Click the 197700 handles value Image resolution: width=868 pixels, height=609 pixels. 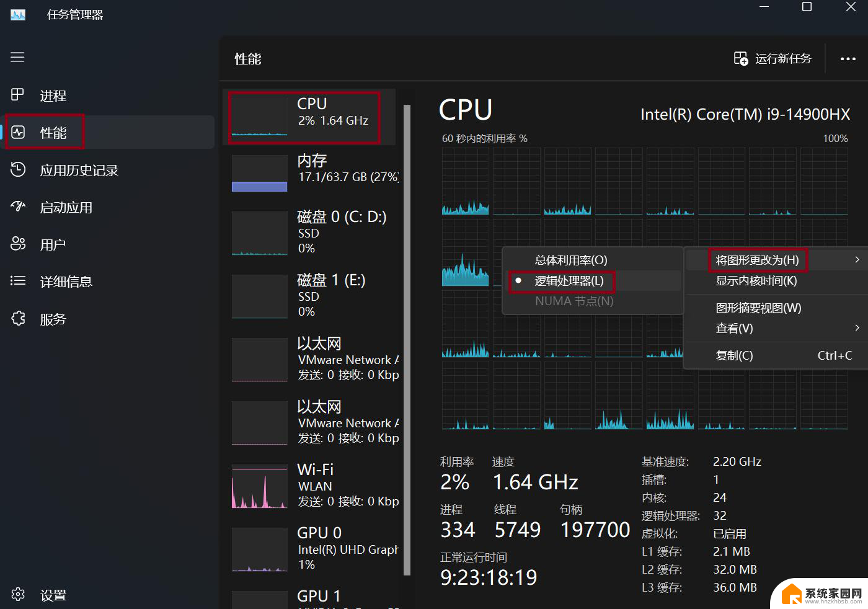[x=595, y=530]
